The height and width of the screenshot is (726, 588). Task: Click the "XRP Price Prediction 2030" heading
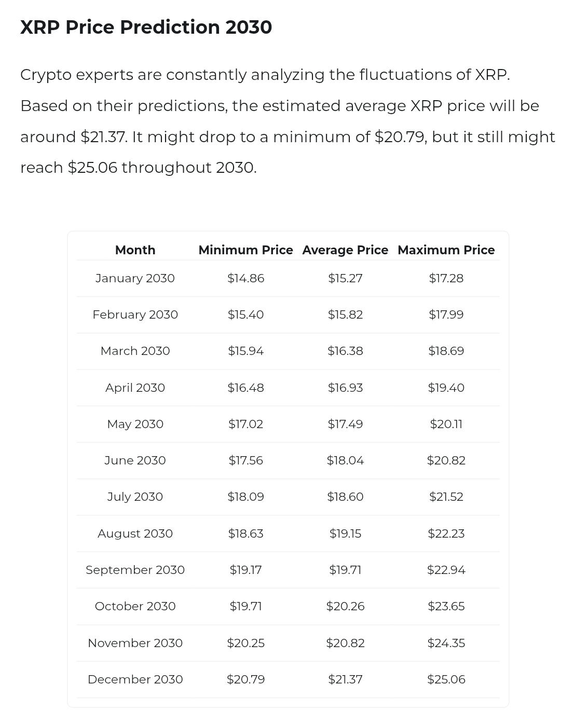pyautogui.click(x=146, y=28)
